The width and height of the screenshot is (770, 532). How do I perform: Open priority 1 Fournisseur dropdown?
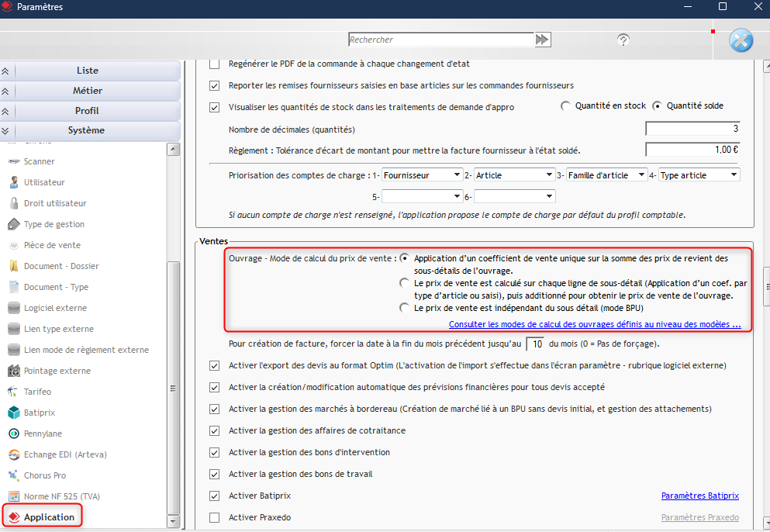click(423, 174)
